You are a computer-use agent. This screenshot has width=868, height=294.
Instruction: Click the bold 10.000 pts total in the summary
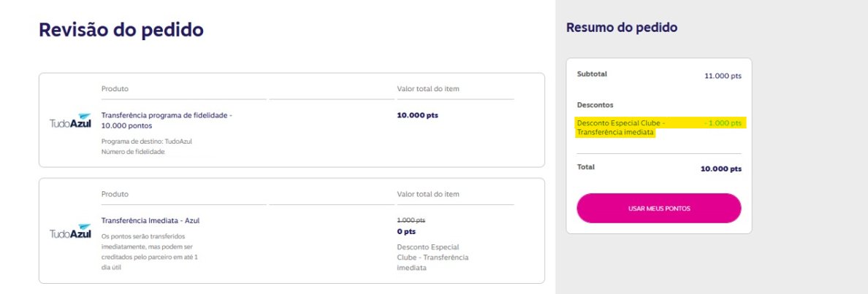(720, 169)
